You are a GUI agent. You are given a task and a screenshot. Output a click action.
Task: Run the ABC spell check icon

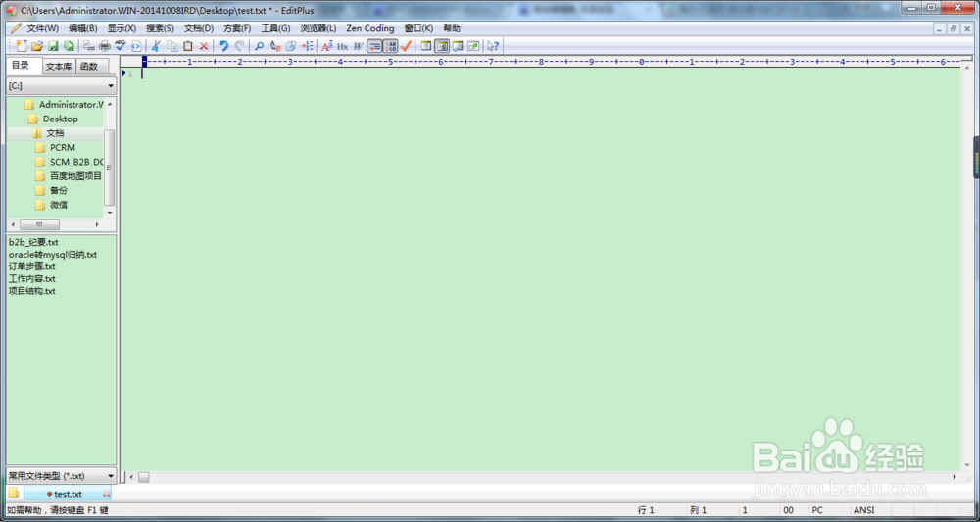point(121,46)
